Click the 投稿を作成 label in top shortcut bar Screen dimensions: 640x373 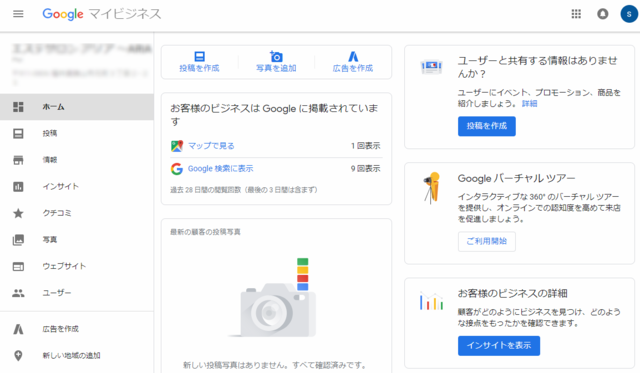point(199,68)
